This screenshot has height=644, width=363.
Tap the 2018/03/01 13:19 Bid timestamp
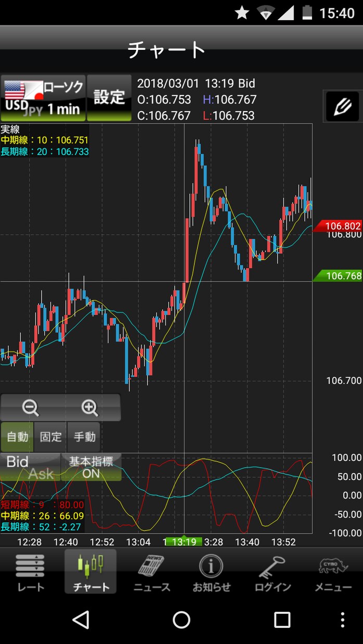point(196,84)
